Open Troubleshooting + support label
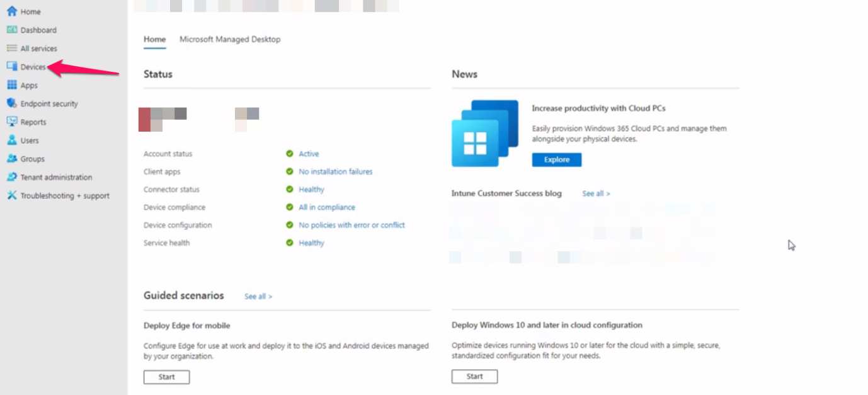The height and width of the screenshot is (395, 868). (x=65, y=196)
